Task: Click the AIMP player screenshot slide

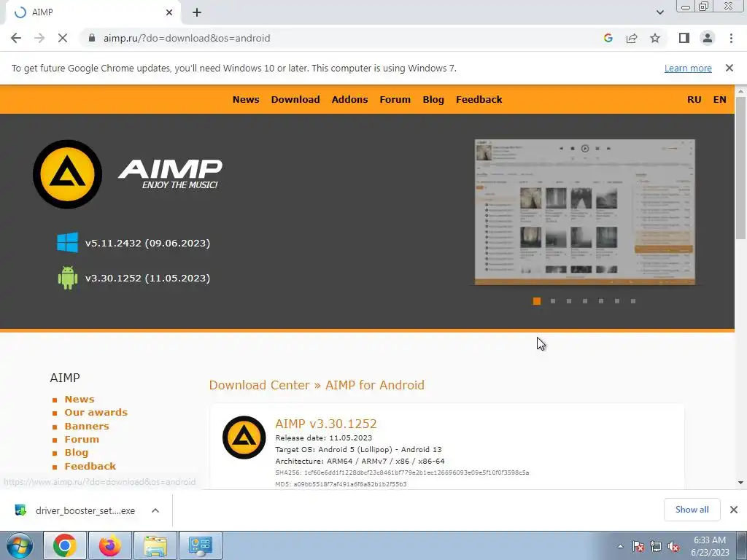Action: click(584, 212)
